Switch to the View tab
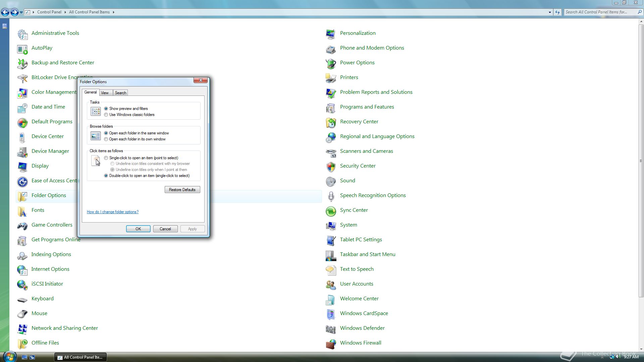The image size is (644, 362). (105, 93)
